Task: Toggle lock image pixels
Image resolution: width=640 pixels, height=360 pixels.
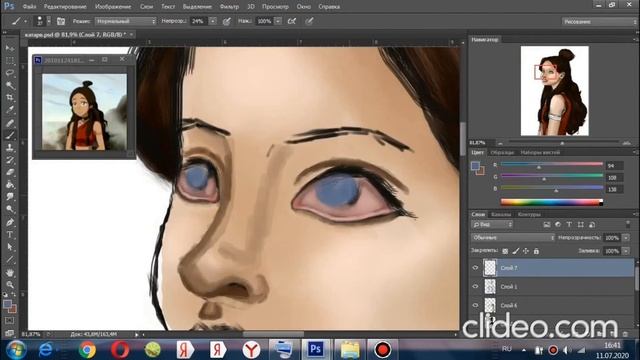Action: 516,251
